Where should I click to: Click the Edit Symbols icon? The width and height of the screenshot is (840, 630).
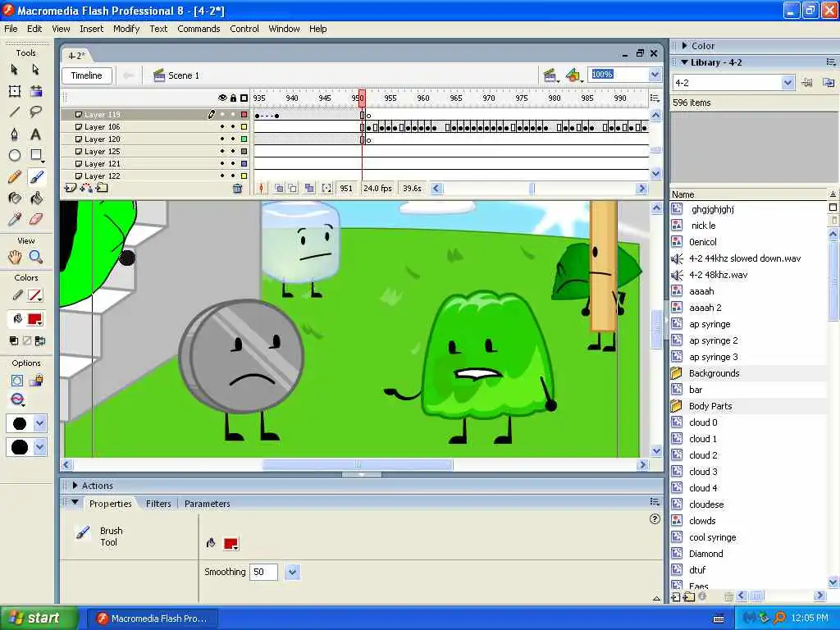pyautogui.click(x=573, y=75)
